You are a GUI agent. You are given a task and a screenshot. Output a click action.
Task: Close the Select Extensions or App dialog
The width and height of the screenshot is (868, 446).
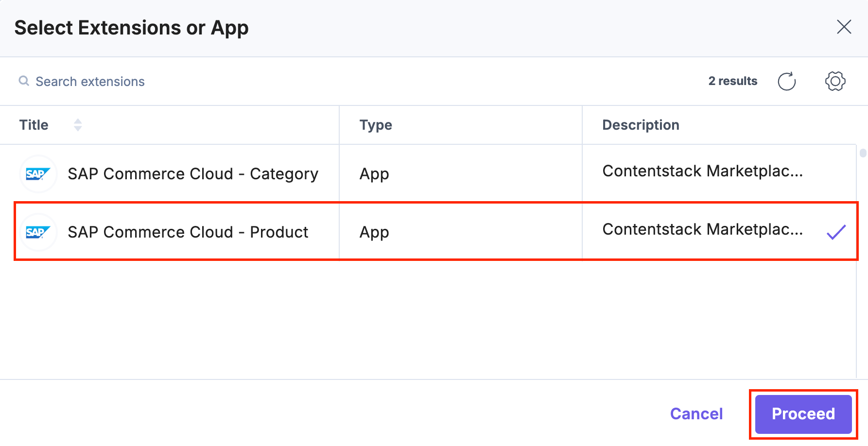point(844,27)
